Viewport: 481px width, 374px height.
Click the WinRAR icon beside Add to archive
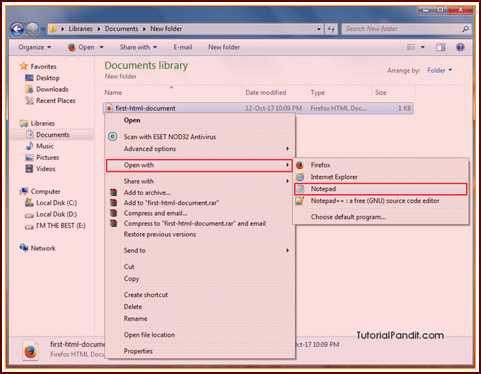pos(114,192)
